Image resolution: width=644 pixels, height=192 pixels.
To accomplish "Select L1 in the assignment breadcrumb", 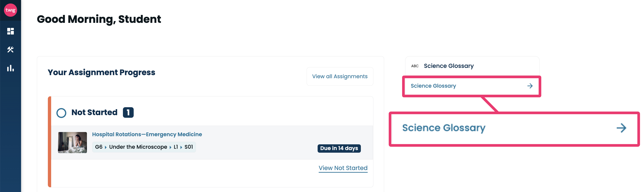I will [176, 147].
